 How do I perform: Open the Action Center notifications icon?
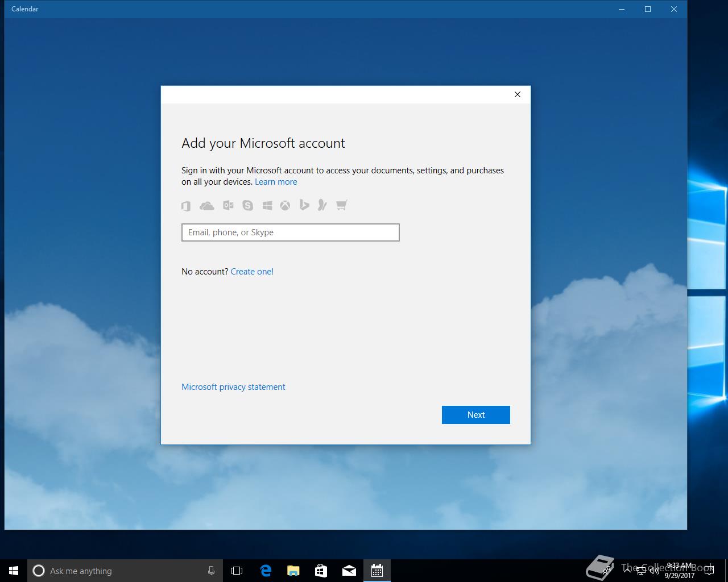tap(710, 571)
